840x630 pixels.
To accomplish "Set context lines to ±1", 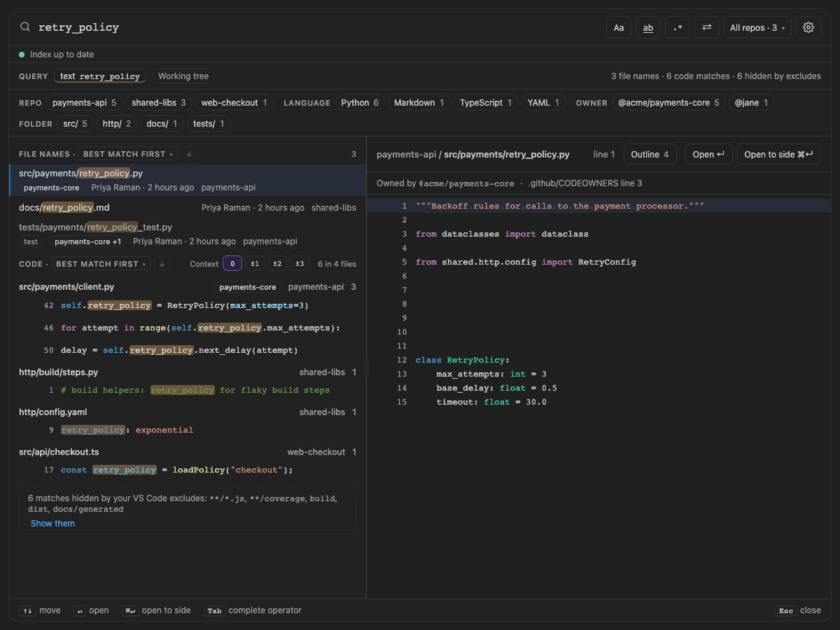I will coord(255,264).
